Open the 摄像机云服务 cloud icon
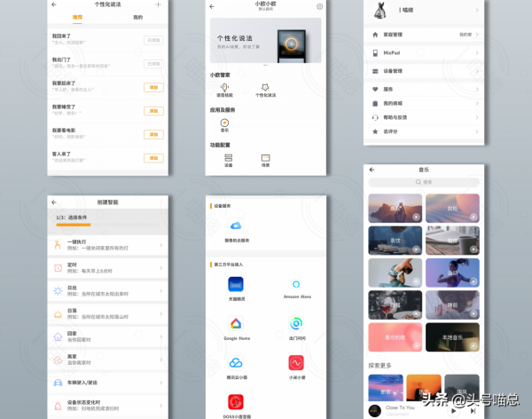Screen dimensions: 532x419 236,226
